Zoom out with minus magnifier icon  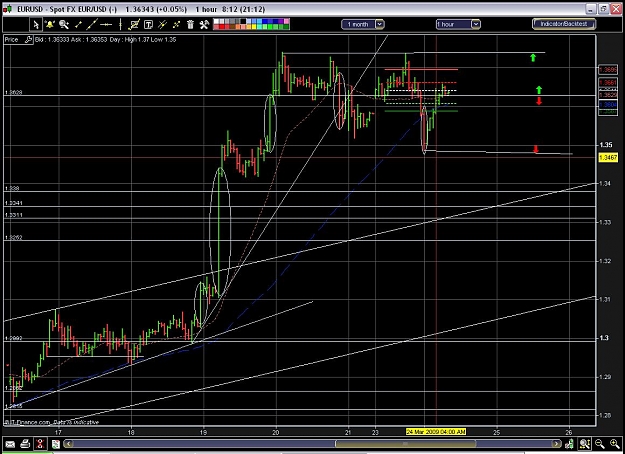coord(599,444)
